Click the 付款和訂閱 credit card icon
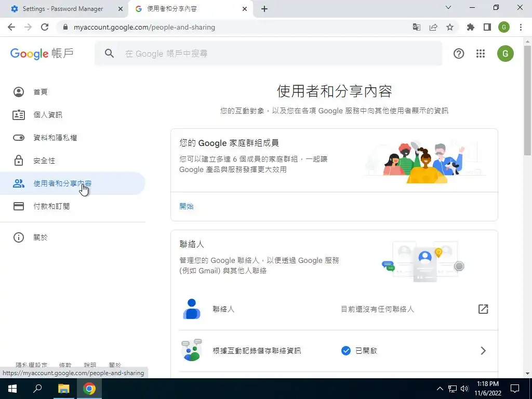Image resolution: width=532 pixels, height=399 pixels. click(19, 206)
